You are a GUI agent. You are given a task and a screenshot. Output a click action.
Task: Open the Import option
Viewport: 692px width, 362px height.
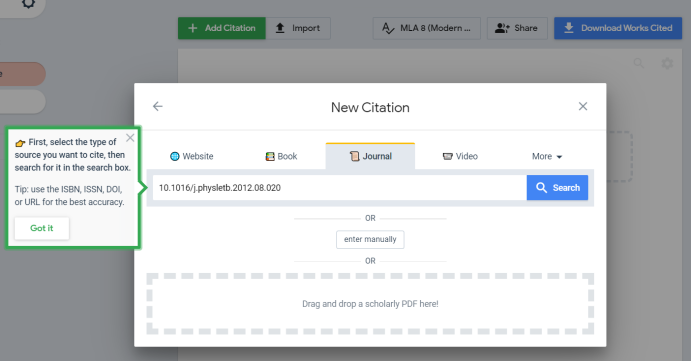pyautogui.click(x=298, y=28)
